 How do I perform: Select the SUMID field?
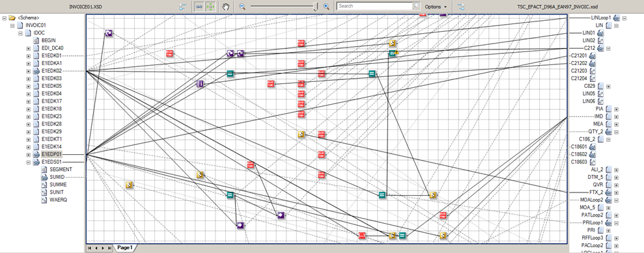(58, 177)
